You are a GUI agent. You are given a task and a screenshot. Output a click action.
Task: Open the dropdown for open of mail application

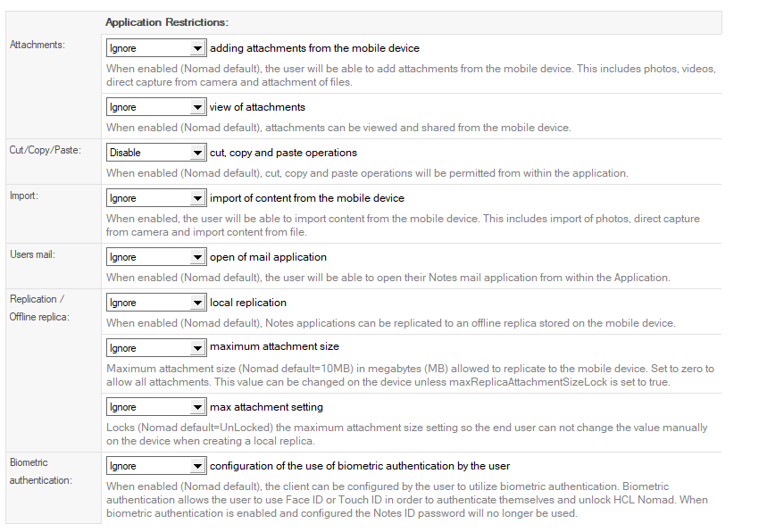(156, 257)
